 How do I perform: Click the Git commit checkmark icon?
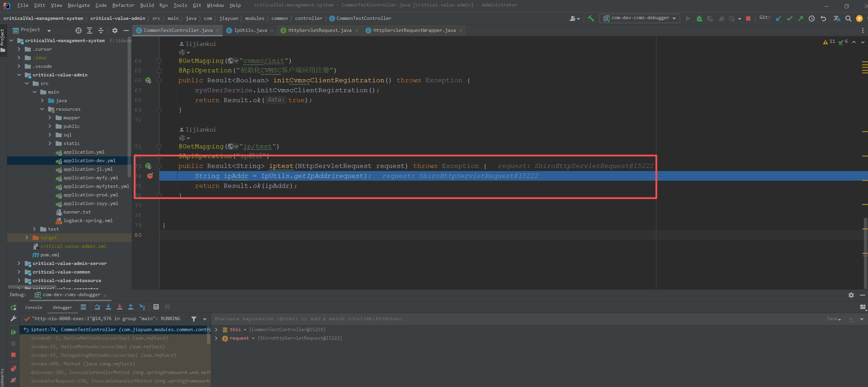coord(789,19)
